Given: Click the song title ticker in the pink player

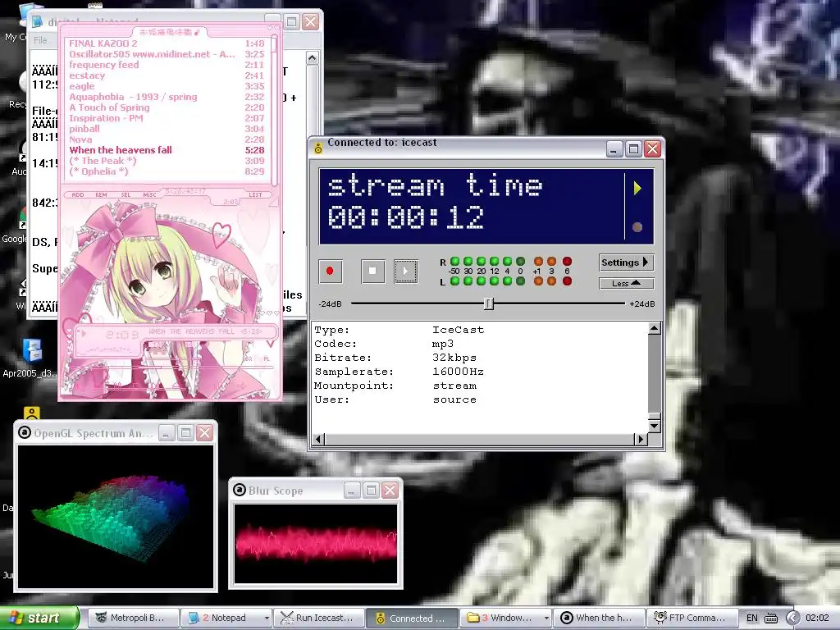Looking at the screenshot, I should [x=206, y=331].
